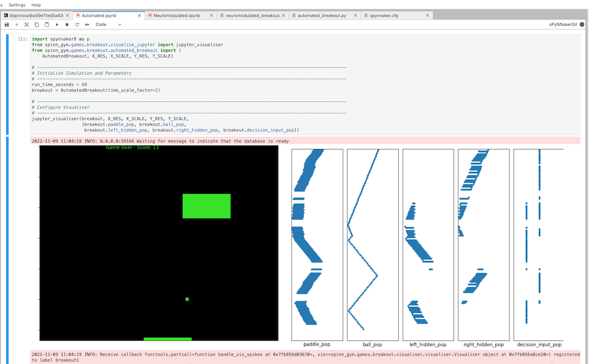This screenshot has width=589, height=364.
Task: Click the decision_input_pop axis label
Action: pyautogui.click(x=539, y=344)
